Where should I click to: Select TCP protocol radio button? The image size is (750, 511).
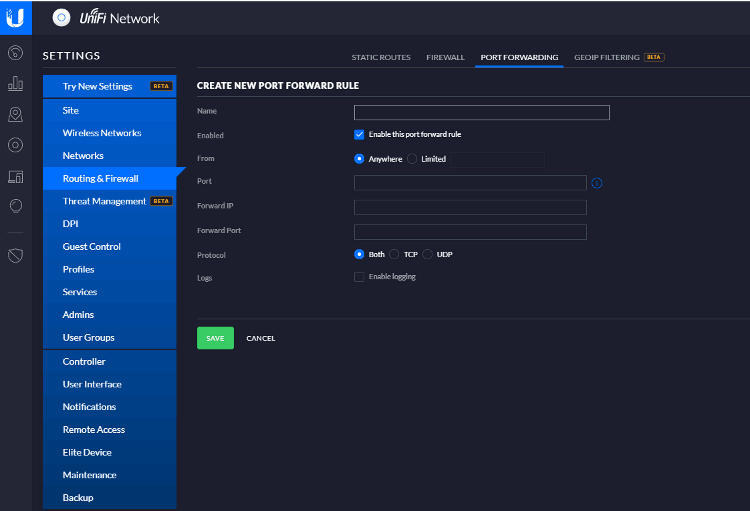(x=394, y=255)
